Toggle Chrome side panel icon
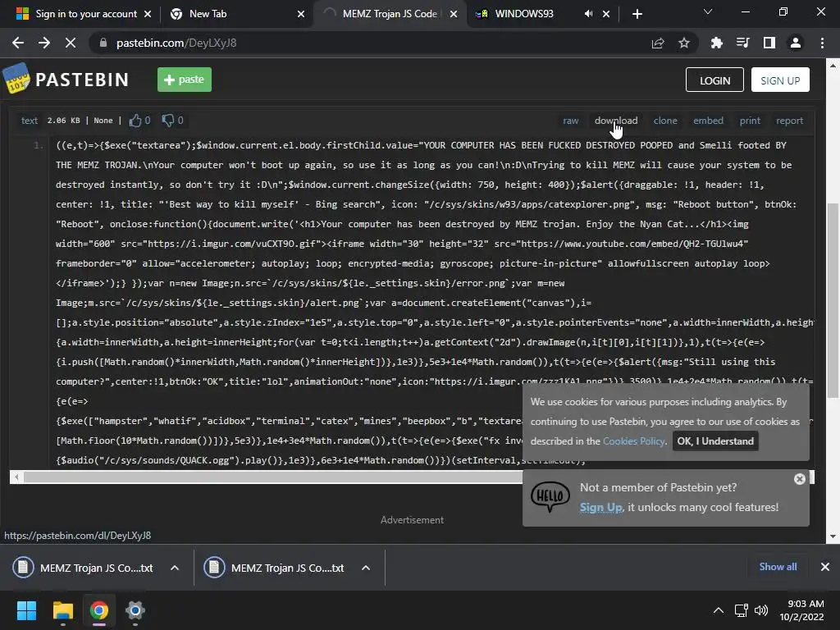The width and height of the screenshot is (840, 630). pos(769,43)
